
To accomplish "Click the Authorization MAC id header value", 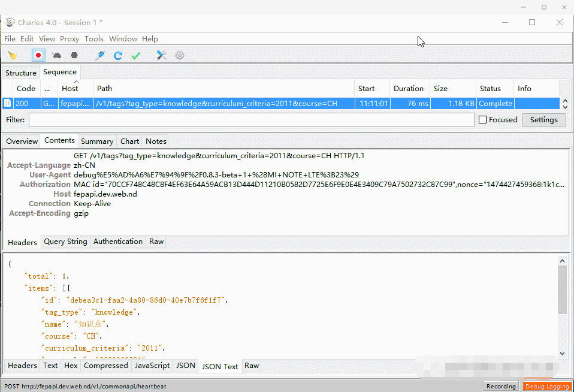I will [x=319, y=185].
